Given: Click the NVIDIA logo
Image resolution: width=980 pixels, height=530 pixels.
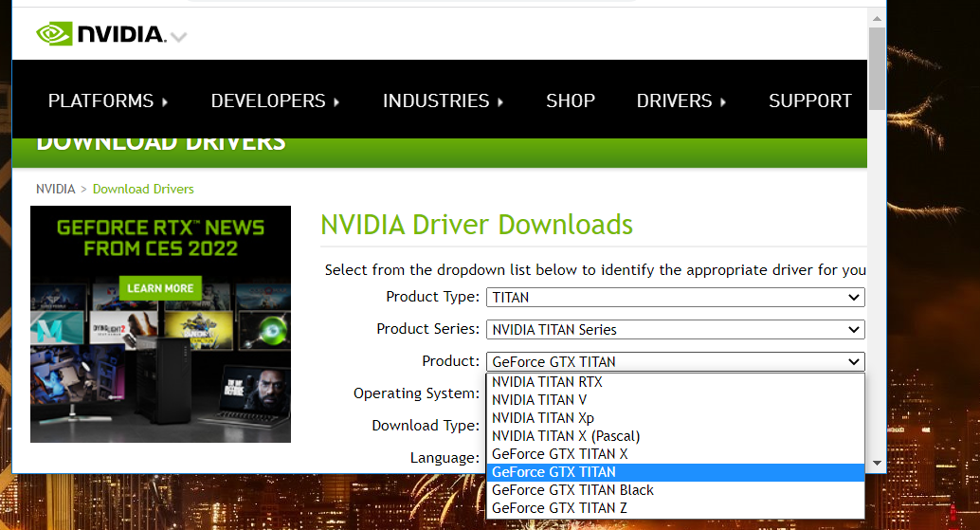Looking at the screenshot, I should [x=101, y=34].
